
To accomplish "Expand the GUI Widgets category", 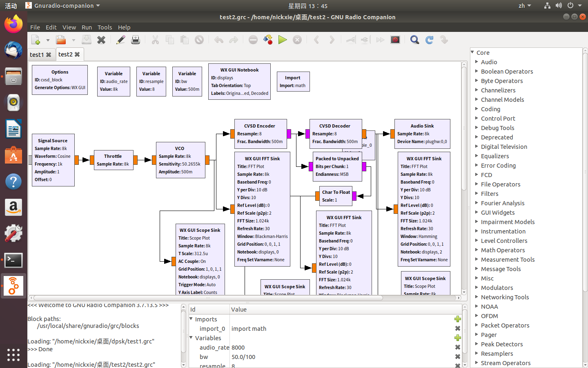I will 477,212.
